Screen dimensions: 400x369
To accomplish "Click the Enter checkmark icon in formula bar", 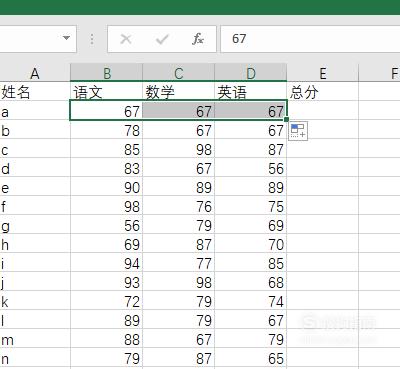I will (162, 39).
